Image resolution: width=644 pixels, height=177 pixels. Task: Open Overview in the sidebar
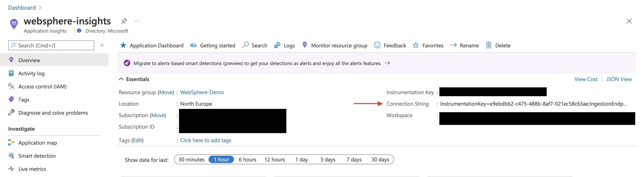tap(54, 60)
